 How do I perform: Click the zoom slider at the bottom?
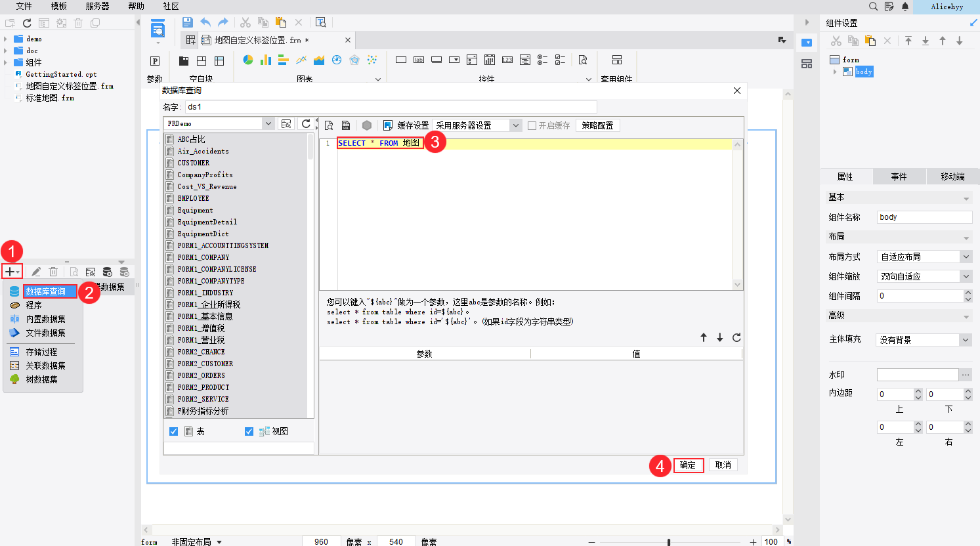(669, 542)
